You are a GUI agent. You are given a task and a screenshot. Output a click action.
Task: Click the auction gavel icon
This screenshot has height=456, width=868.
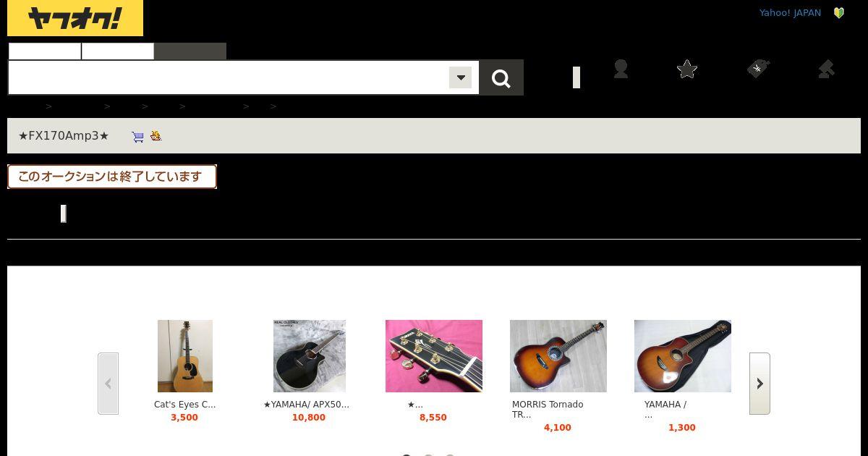tap(826, 69)
